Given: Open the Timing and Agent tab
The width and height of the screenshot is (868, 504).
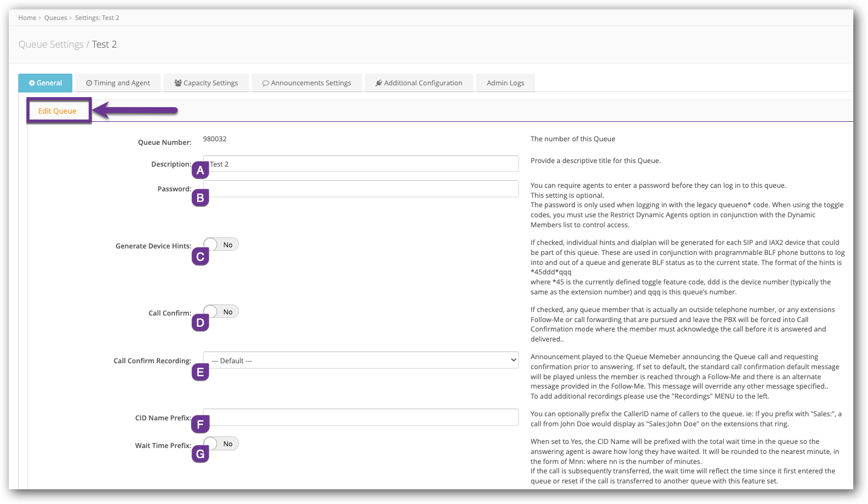Looking at the screenshot, I should pos(118,83).
